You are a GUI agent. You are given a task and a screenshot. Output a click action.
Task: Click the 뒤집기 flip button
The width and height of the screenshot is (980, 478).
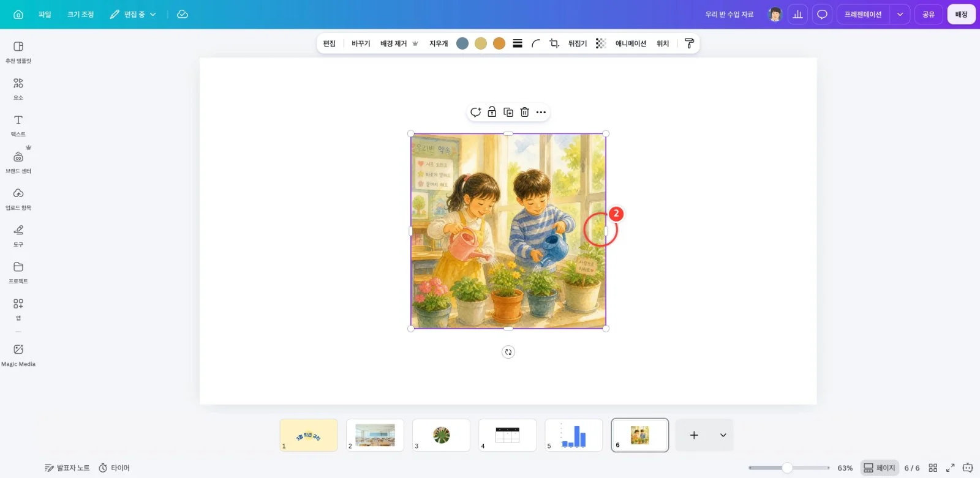[x=578, y=43]
